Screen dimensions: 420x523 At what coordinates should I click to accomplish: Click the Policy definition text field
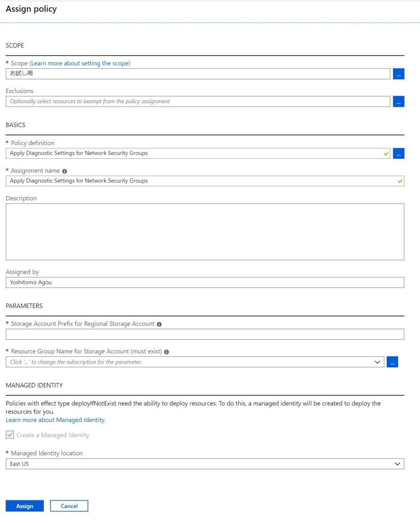pyautogui.click(x=198, y=153)
